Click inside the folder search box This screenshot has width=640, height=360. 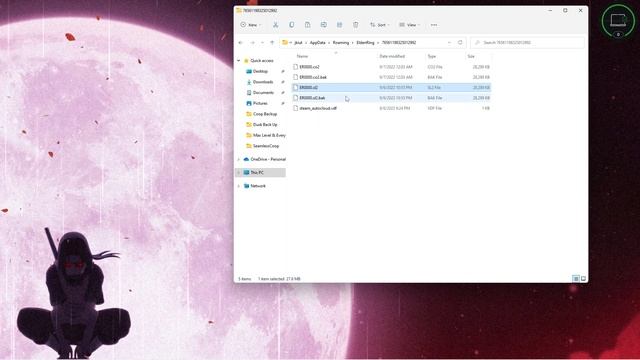click(x=527, y=42)
